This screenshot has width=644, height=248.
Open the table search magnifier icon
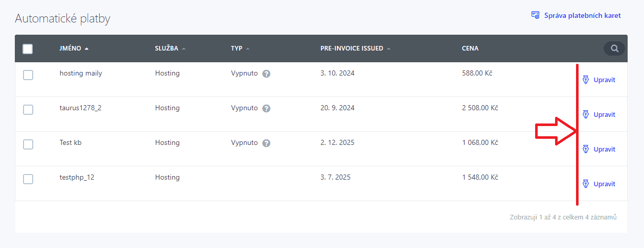[614, 48]
